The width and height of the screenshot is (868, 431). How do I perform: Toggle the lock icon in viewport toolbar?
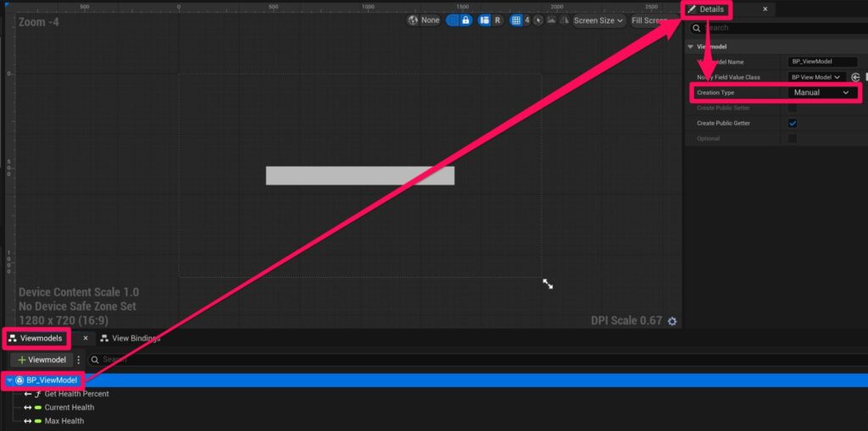point(465,20)
